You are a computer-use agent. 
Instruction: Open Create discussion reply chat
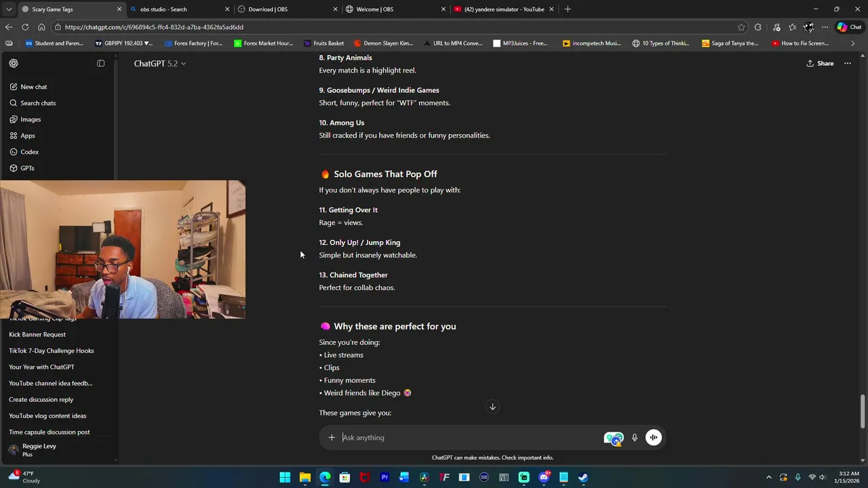tap(41, 399)
